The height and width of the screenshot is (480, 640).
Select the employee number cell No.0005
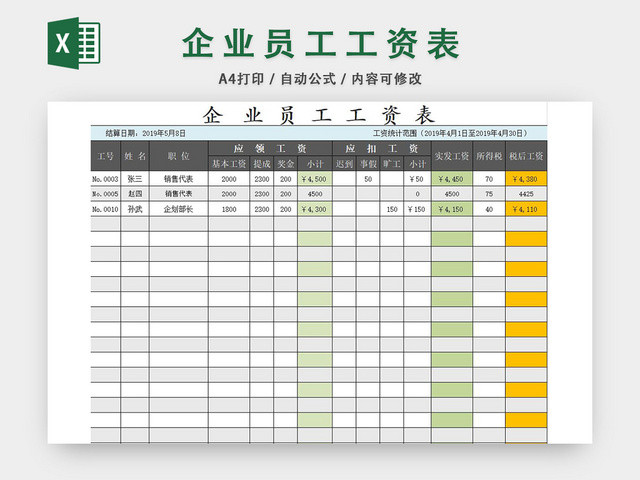[x=106, y=194]
